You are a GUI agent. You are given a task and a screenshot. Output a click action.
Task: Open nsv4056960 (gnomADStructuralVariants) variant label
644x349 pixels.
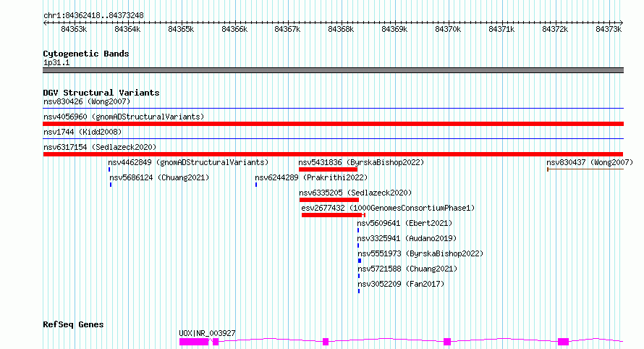(x=124, y=117)
